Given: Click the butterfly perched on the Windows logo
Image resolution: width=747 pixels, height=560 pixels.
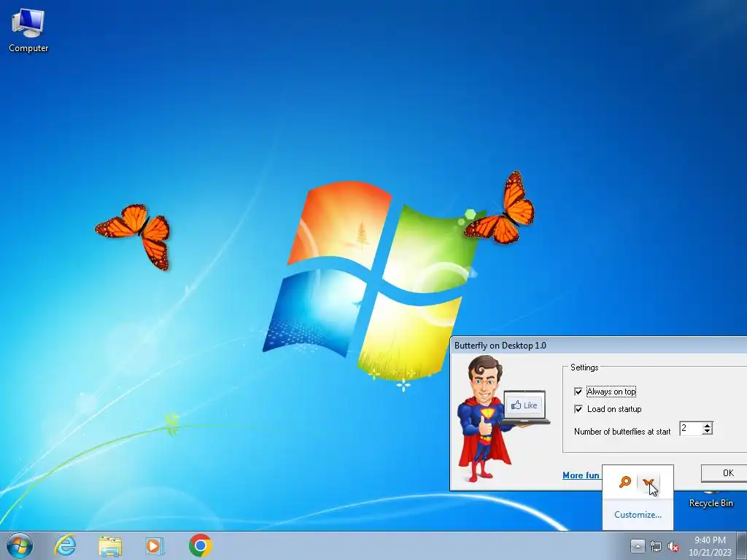Looking at the screenshot, I should click(x=500, y=208).
